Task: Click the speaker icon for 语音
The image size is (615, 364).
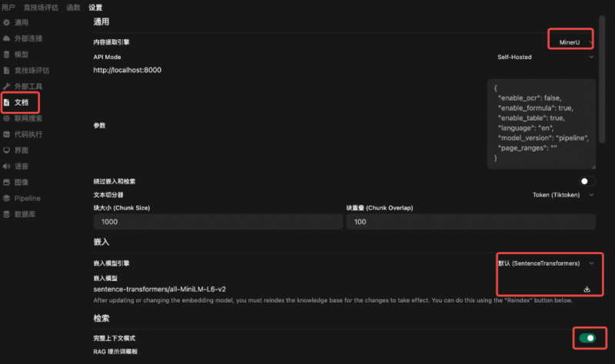Action: pos(7,166)
